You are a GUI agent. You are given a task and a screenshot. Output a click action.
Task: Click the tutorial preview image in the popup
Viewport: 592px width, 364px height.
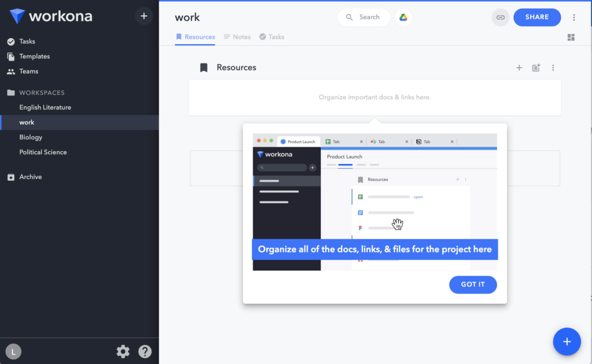coord(375,202)
